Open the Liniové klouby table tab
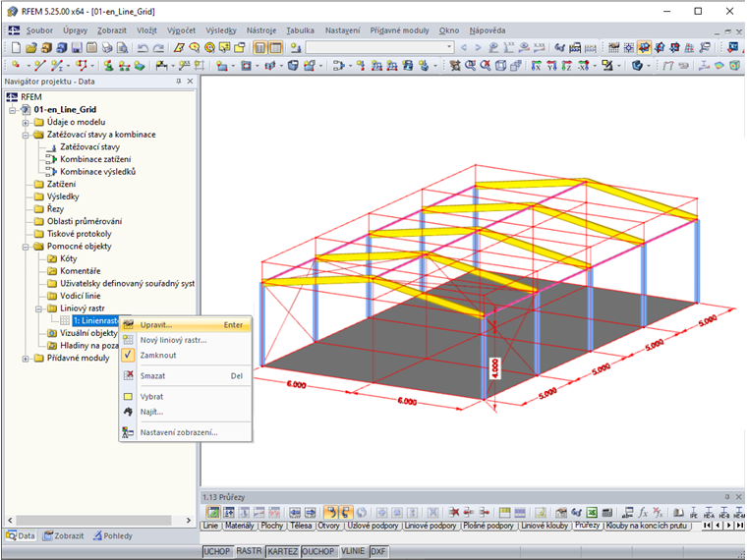 coord(545,526)
